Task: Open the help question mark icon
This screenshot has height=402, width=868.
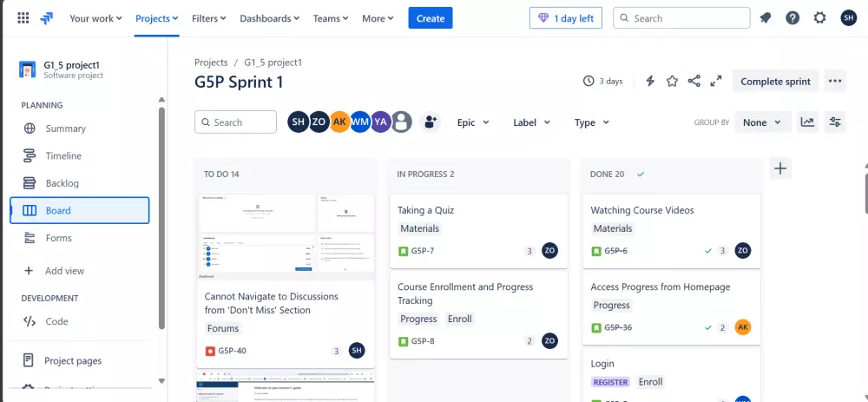Action: click(x=792, y=18)
